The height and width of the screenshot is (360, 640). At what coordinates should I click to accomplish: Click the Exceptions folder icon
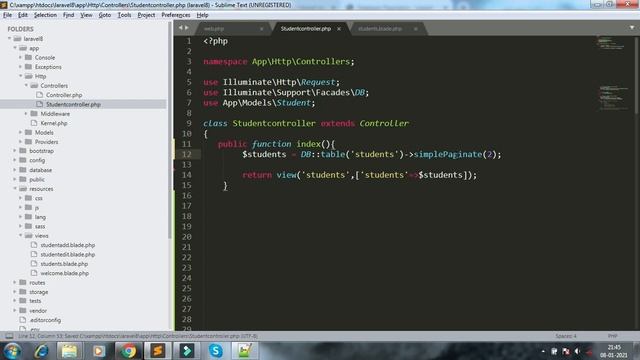pyautogui.click(x=29, y=67)
